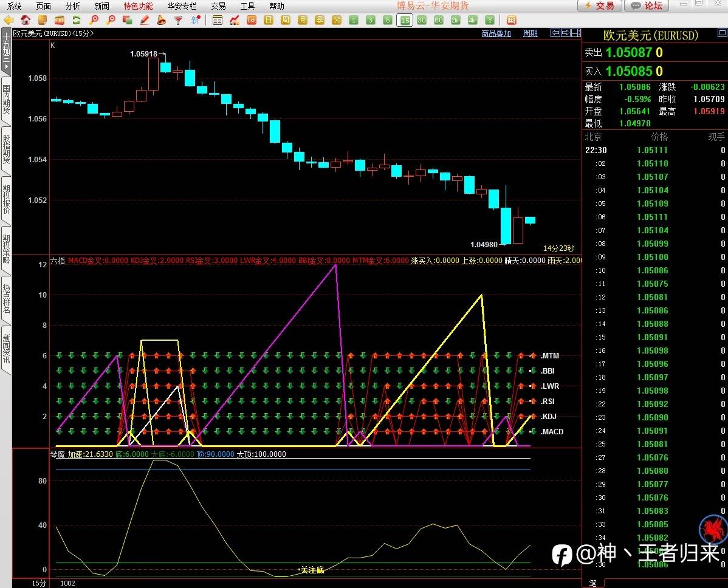
Task: Go to the home page icon
Action: [26, 20]
